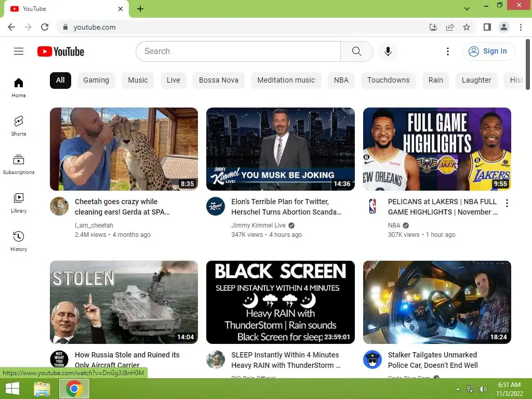532x399 pixels.
Task: Share this page icon in address bar
Action: [x=450, y=27]
